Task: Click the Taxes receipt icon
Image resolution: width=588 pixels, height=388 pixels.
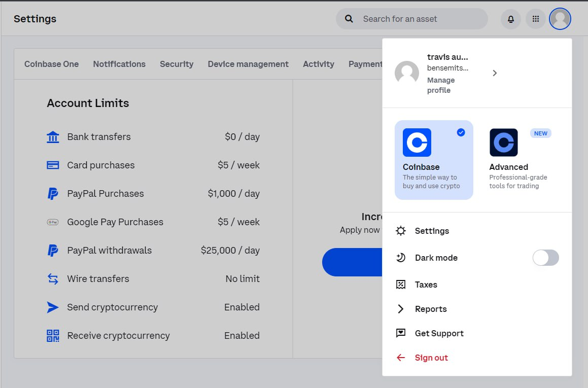Action: click(x=401, y=285)
